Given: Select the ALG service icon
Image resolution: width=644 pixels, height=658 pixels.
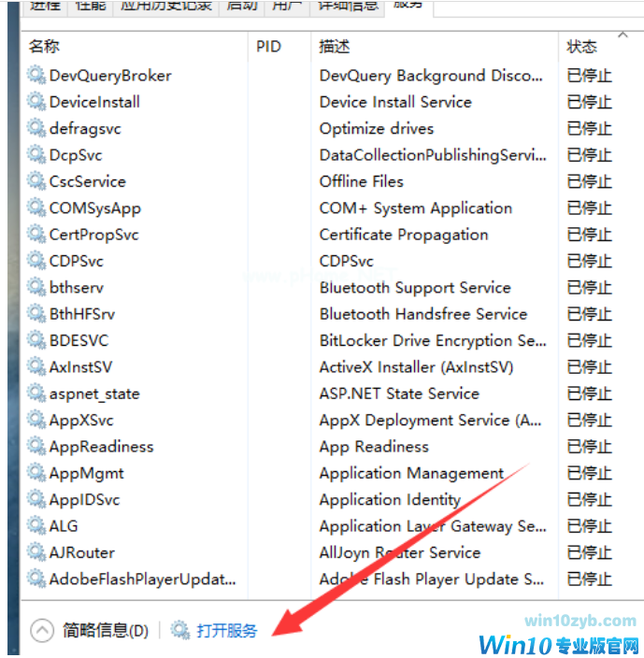Looking at the screenshot, I should pos(36,526).
